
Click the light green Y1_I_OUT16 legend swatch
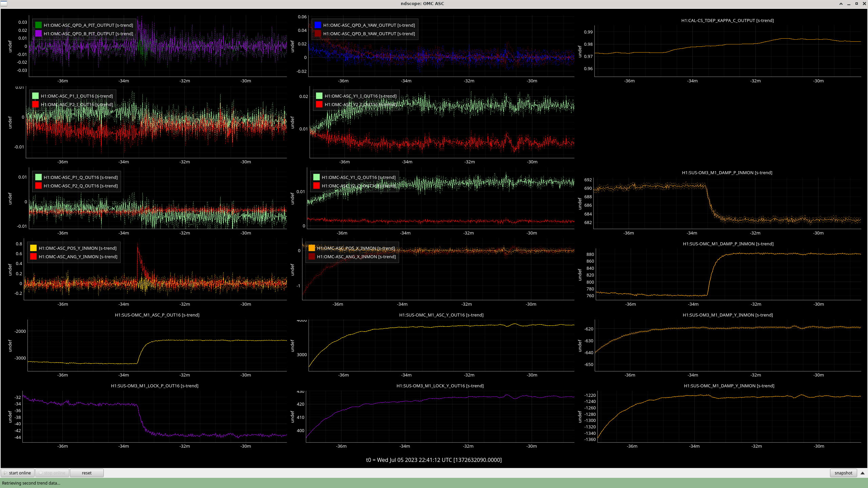click(x=319, y=96)
